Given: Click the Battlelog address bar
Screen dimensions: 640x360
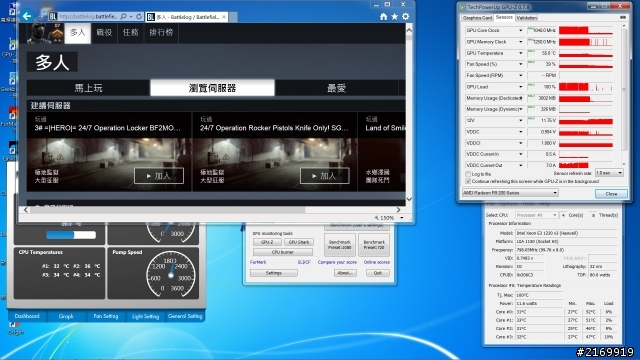Looking at the screenshot, I should (88, 17).
